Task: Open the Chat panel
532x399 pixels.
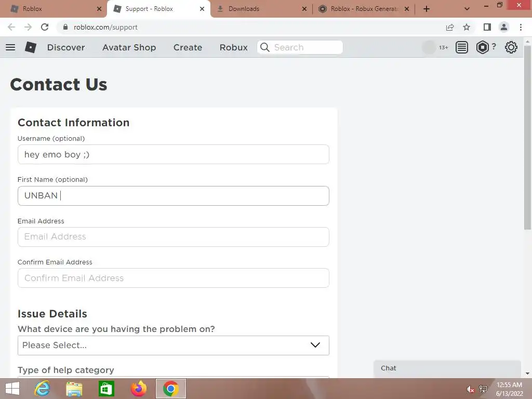Action: (x=447, y=368)
